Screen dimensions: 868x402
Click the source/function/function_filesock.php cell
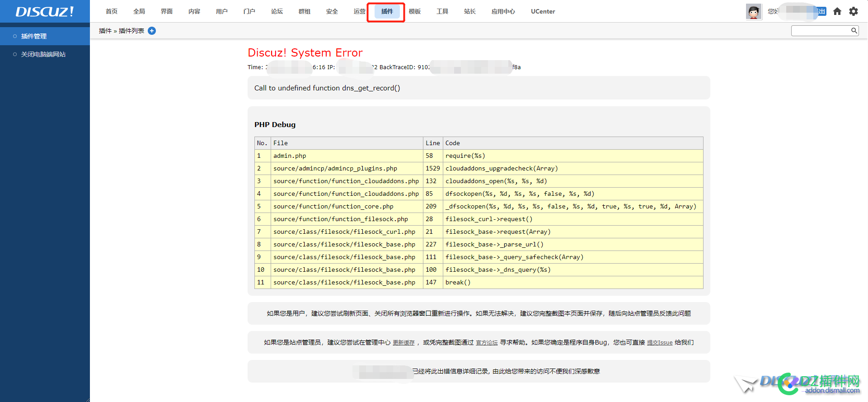[x=347, y=219]
